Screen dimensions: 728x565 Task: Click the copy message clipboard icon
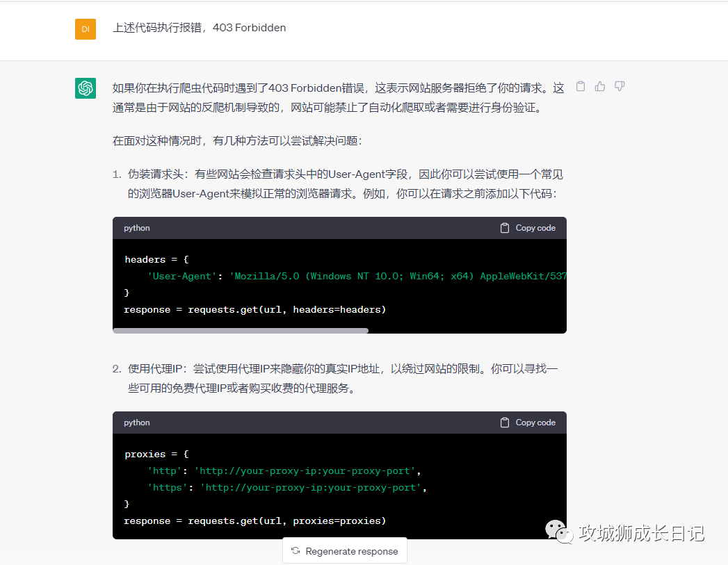581,87
